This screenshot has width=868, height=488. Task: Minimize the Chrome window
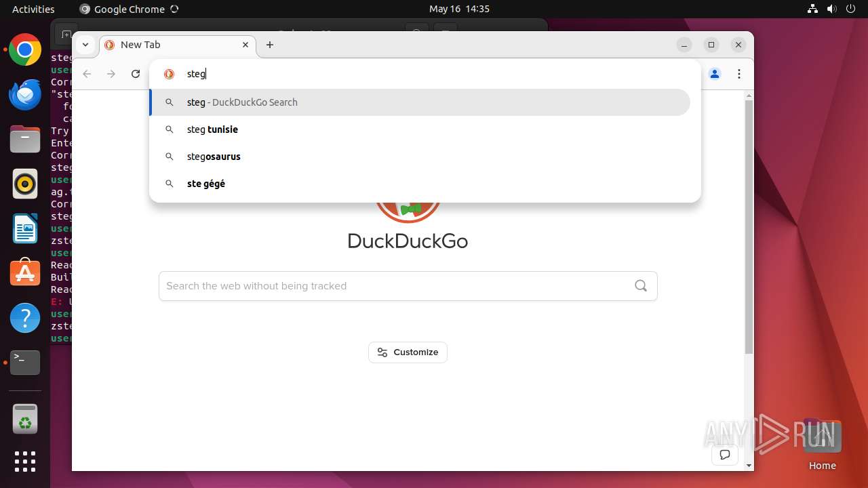[684, 45]
